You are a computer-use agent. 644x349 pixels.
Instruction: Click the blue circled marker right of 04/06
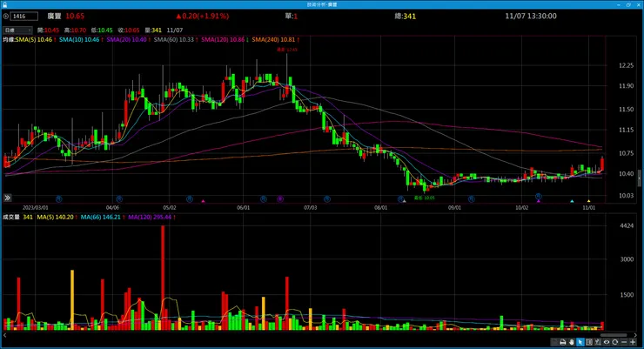pos(119,198)
